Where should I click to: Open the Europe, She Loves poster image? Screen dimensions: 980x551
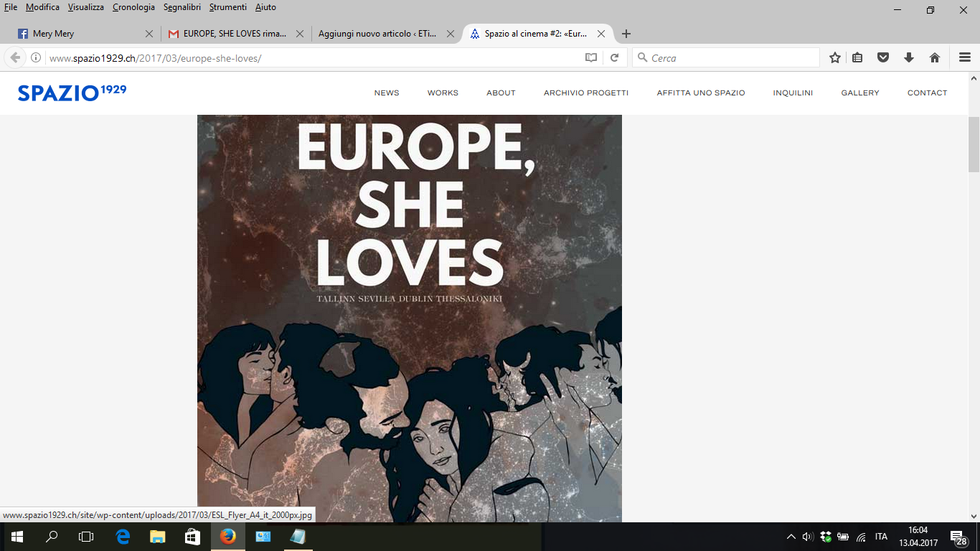pos(410,319)
